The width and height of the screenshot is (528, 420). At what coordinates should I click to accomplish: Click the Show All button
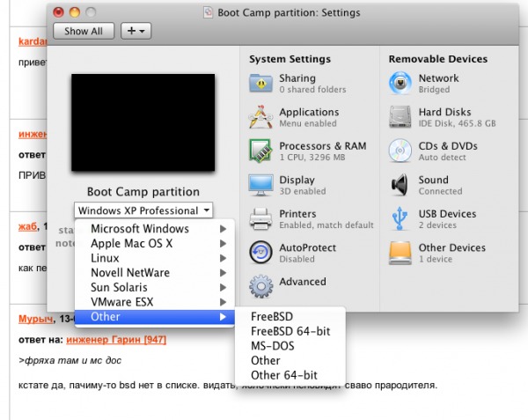click(x=84, y=31)
